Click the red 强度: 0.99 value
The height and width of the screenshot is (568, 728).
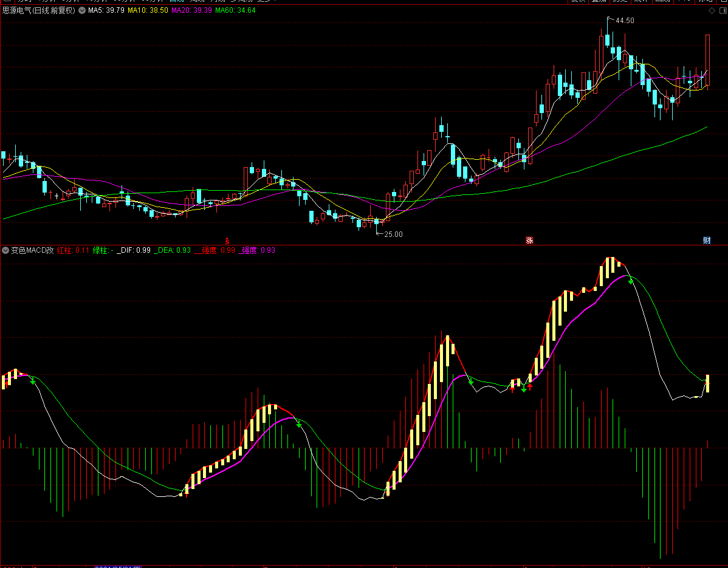(215, 250)
